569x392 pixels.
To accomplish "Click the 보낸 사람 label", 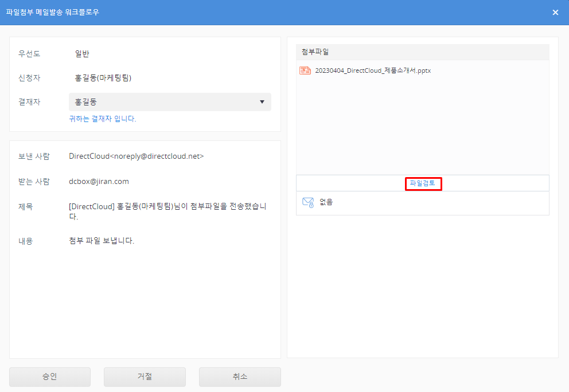I will point(34,156).
